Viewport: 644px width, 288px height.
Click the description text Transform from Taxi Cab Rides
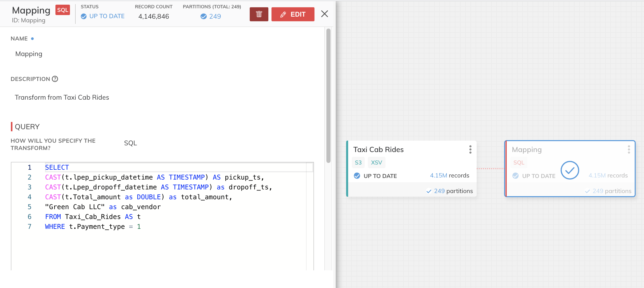coord(62,97)
